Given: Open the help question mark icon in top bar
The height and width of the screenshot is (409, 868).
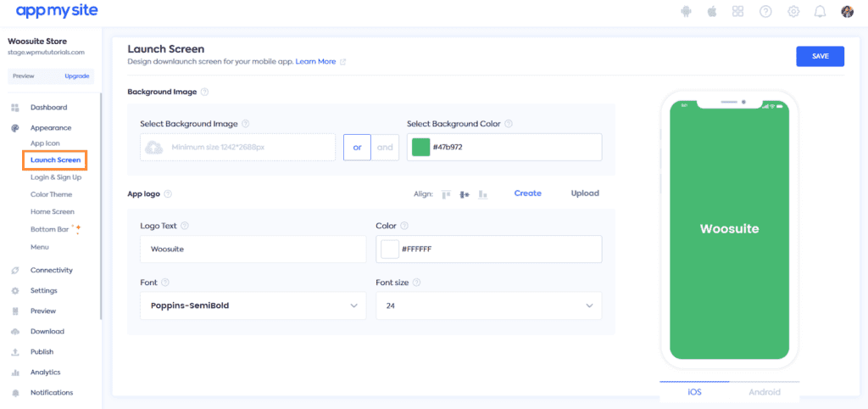Looking at the screenshot, I should pyautogui.click(x=765, y=11).
